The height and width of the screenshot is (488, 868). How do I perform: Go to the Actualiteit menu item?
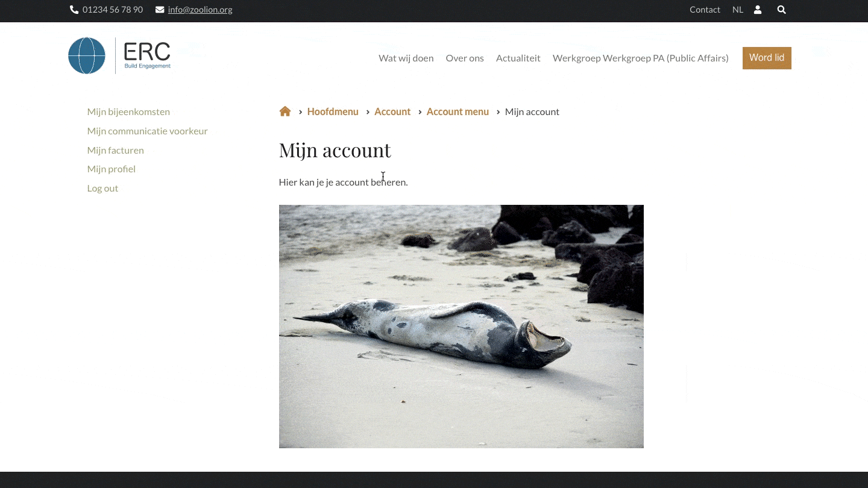coord(518,58)
